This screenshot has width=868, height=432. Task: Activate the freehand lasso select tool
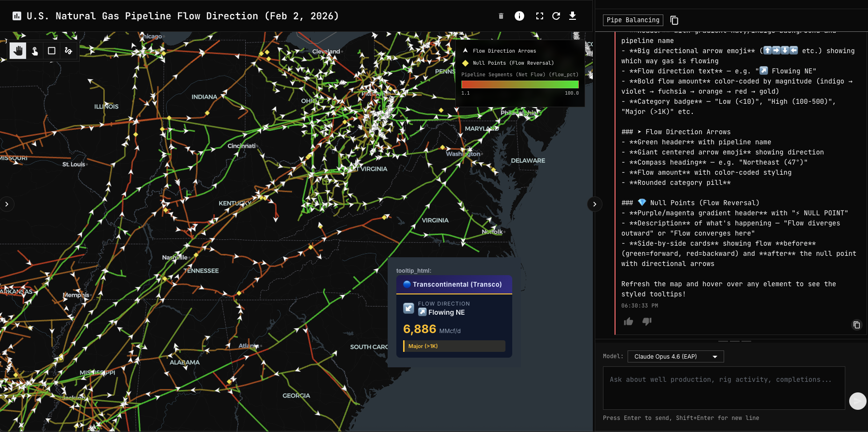click(x=68, y=51)
